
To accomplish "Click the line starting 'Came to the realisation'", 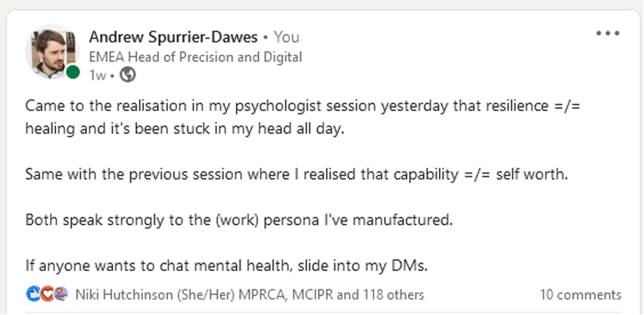I will point(303,107).
